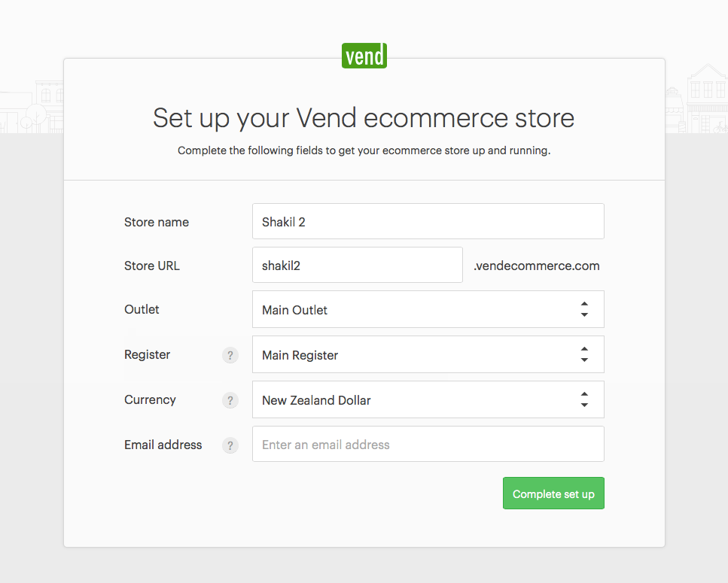
Task: Focus the Store URL field containing shakil2
Action: [357, 265]
